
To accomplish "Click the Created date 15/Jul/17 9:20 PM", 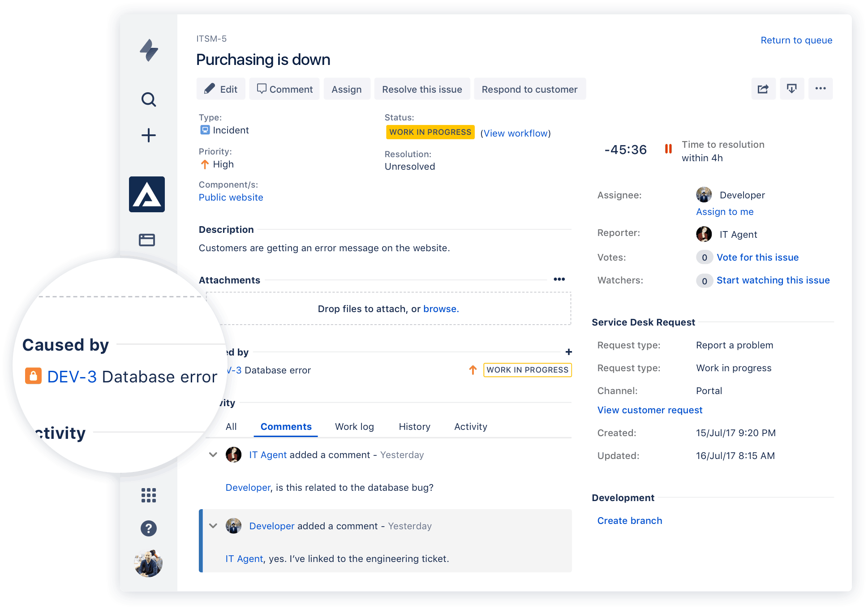I will point(736,433).
